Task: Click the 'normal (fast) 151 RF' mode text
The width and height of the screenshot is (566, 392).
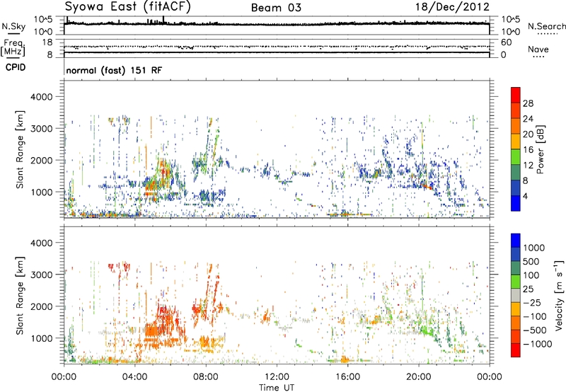Action: (x=114, y=70)
